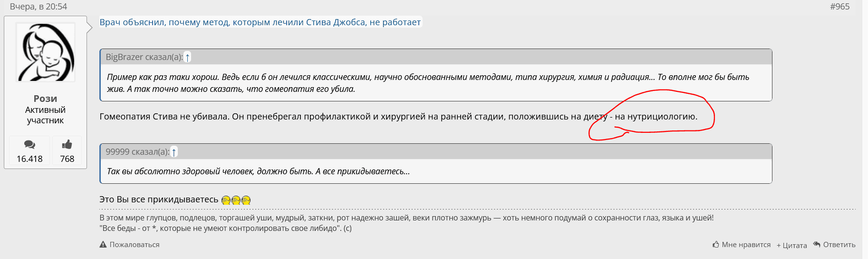Jump to BigBrazer's original post via arrow
Screen dimensions: 868x259
188,58
